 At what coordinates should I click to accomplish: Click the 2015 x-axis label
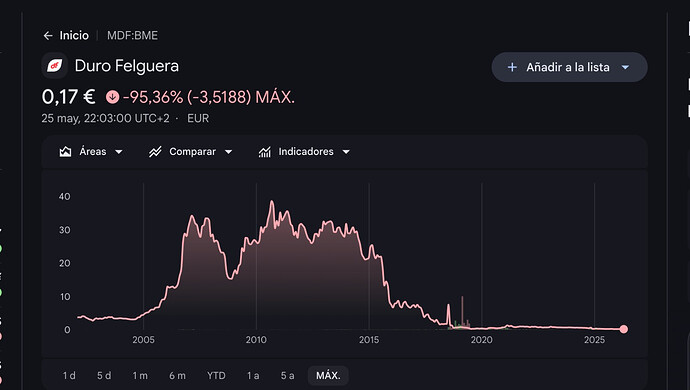tap(369, 340)
